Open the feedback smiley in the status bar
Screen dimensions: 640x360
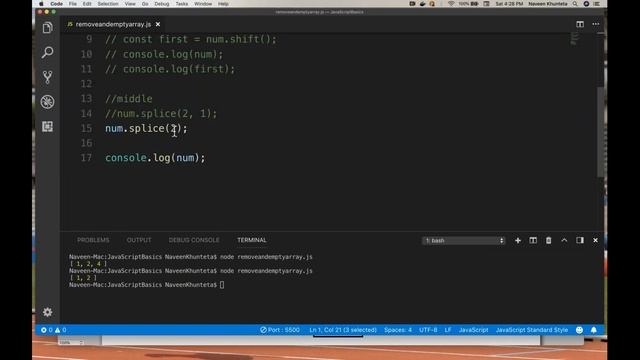tap(579, 330)
